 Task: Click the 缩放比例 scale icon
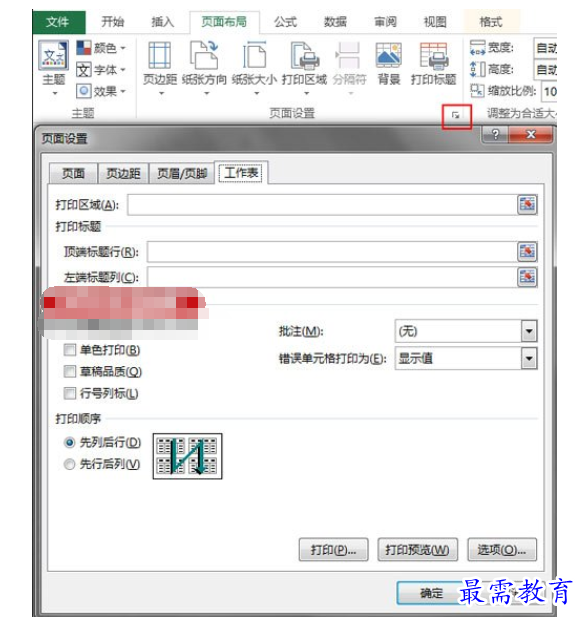(x=477, y=91)
